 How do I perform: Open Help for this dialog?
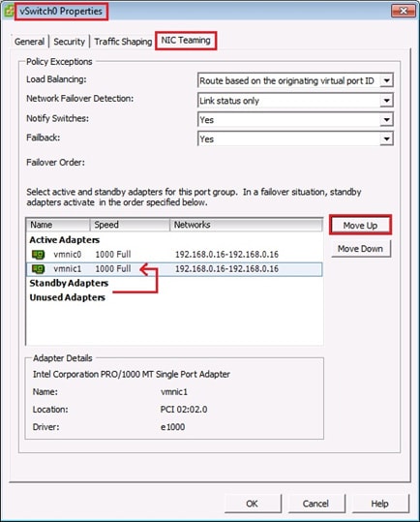(379, 504)
